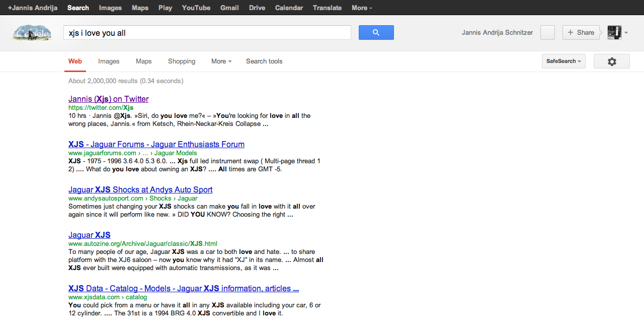Open the notifications box next to Share
The image size is (644, 326).
click(547, 32)
